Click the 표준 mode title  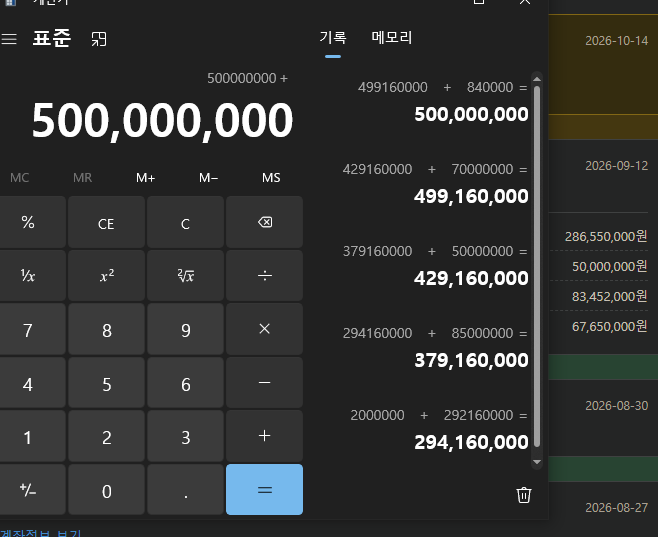point(52,39)
